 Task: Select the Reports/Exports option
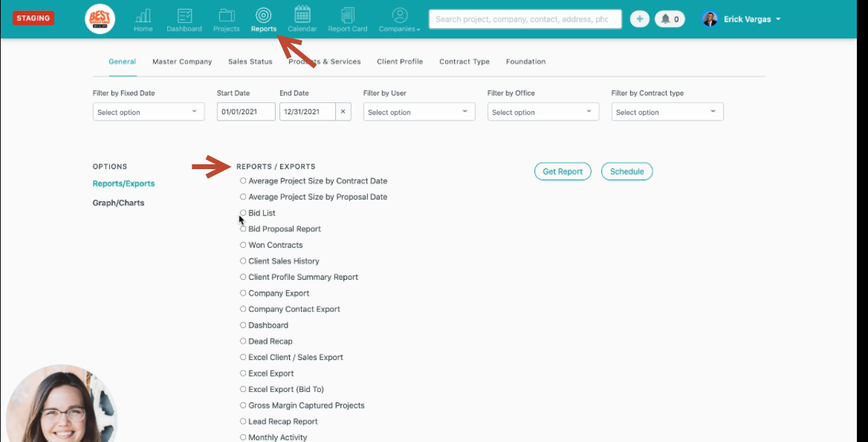click(x=123, y=184)
